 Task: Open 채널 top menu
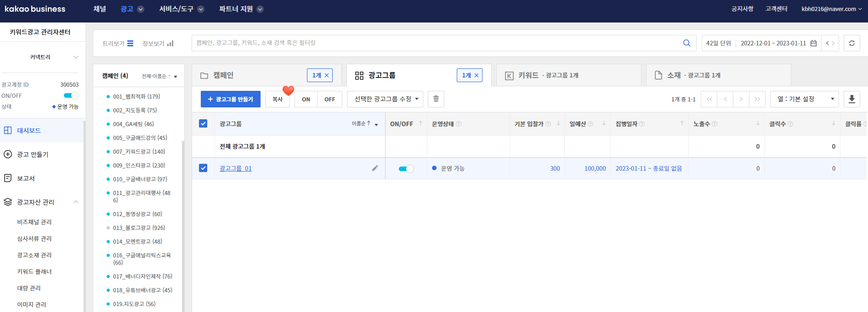point(100,9)
